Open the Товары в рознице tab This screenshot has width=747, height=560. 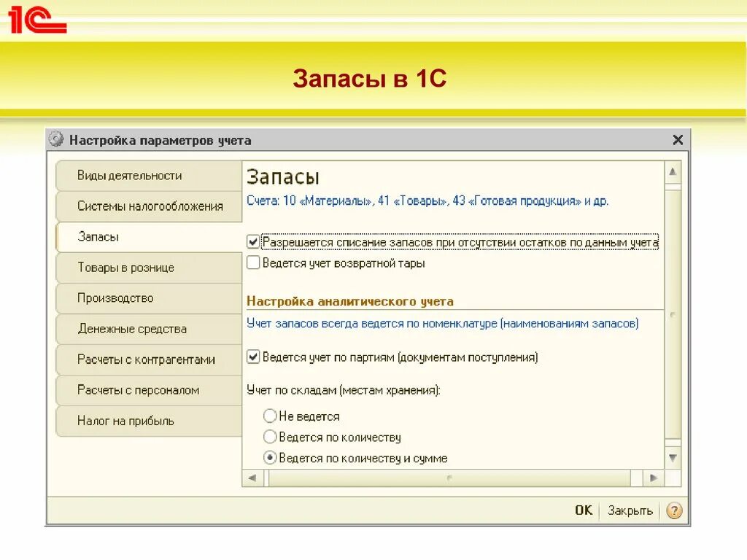tap(149, 268)
